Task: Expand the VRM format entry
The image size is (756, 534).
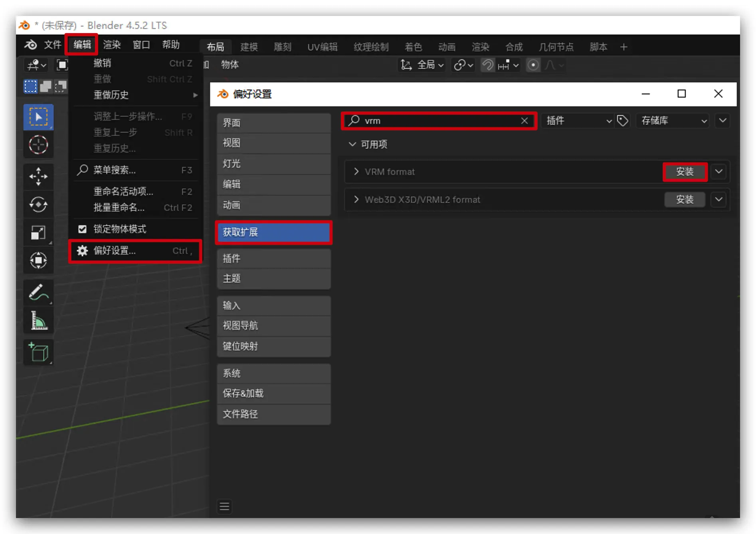Action: (356, 172)
